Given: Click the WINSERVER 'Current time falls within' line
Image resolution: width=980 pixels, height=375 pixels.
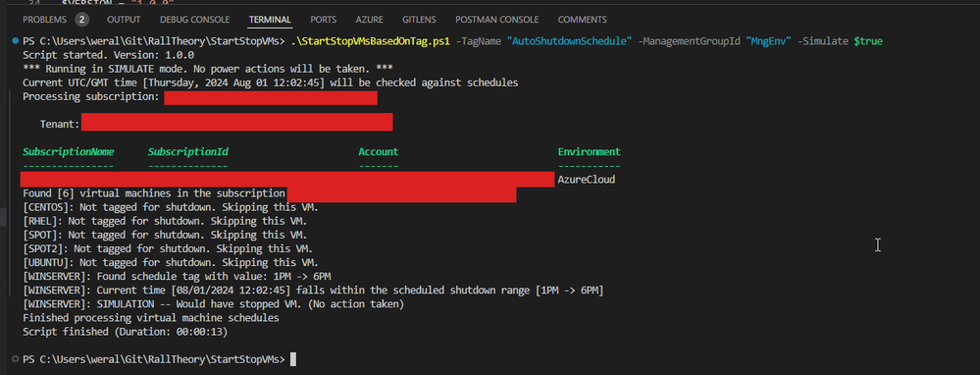Looking at the screenshot, I should (313, 290).
